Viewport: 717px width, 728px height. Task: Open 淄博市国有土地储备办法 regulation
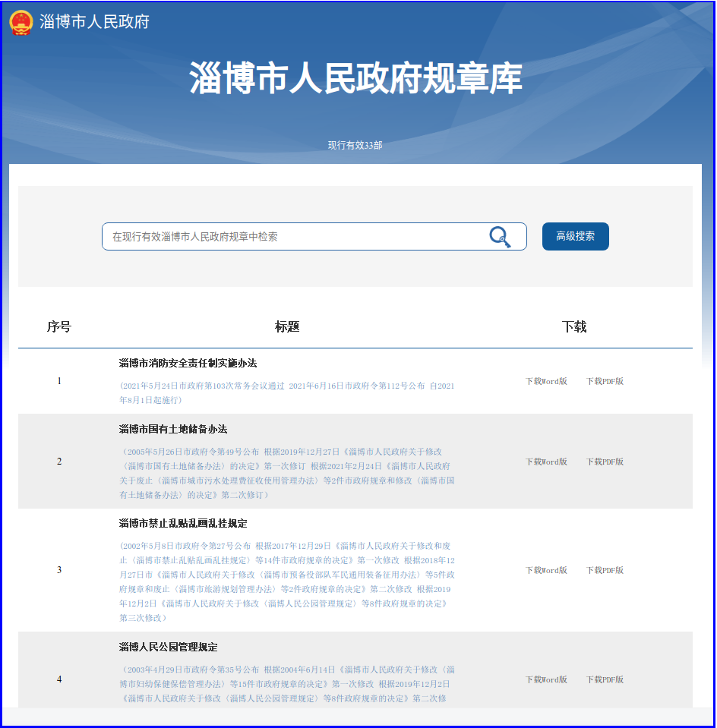[172, 429]
